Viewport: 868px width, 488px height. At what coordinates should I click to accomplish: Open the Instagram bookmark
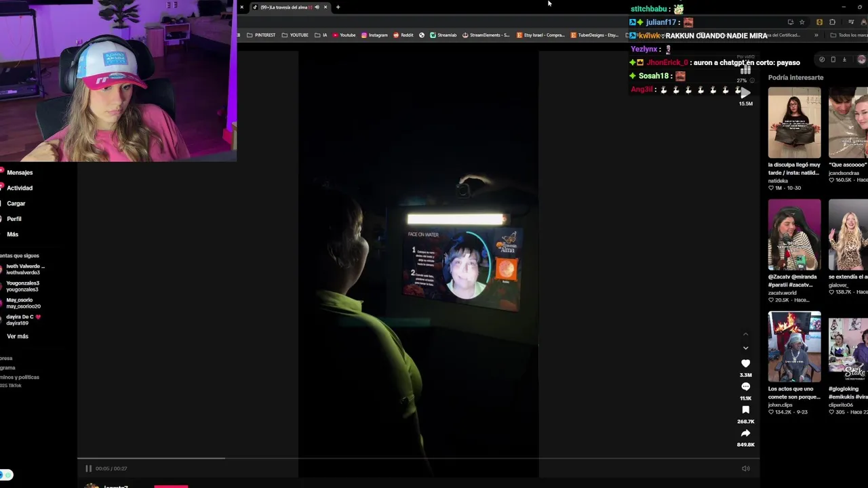374,35
